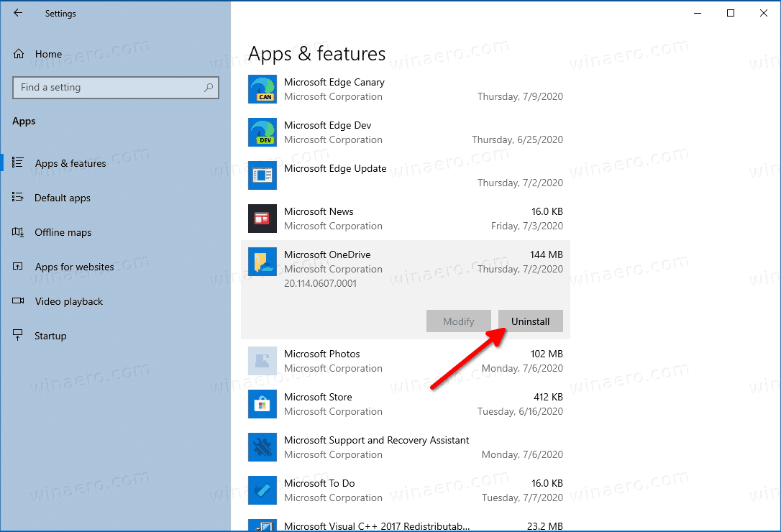Viewport: 781px width, 532px height.
Task: Navigate to Apps for websites
Action: [x=74, y=267]
